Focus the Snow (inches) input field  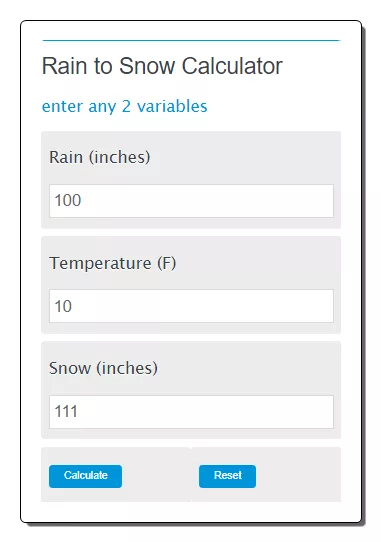(191, 412)
